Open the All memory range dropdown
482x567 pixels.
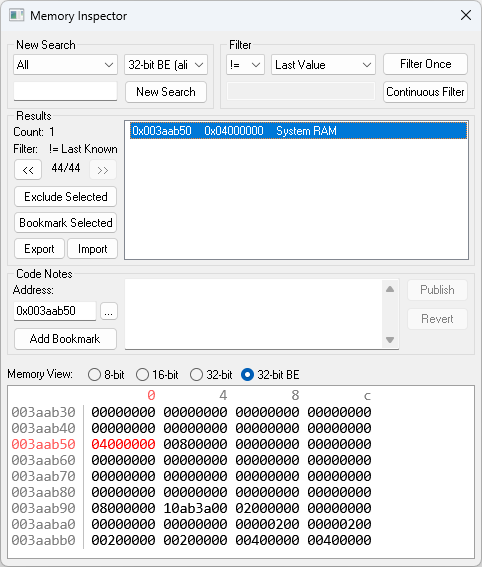click(x=65, y=65)
